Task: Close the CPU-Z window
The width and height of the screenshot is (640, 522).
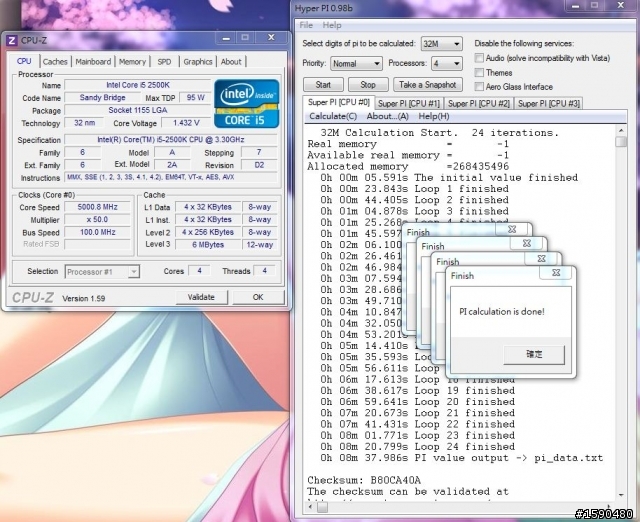Action: (x=271, y=38)
